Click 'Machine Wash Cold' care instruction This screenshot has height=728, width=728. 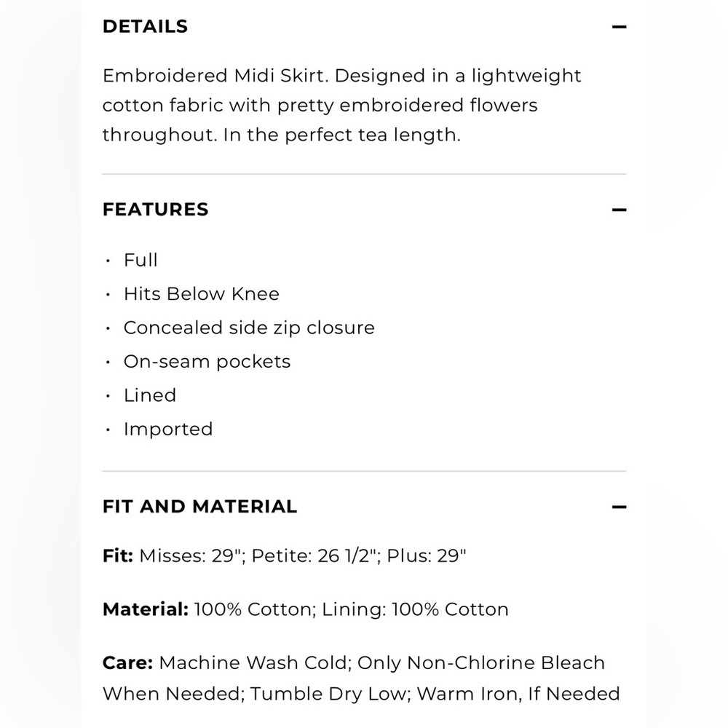[x=253, y=663]
